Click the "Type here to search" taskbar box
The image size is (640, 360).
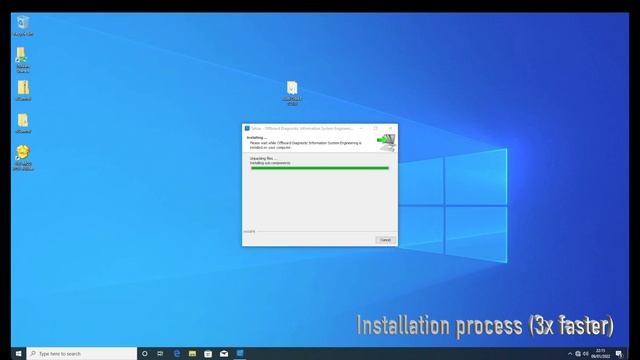[x=82, y=353]
